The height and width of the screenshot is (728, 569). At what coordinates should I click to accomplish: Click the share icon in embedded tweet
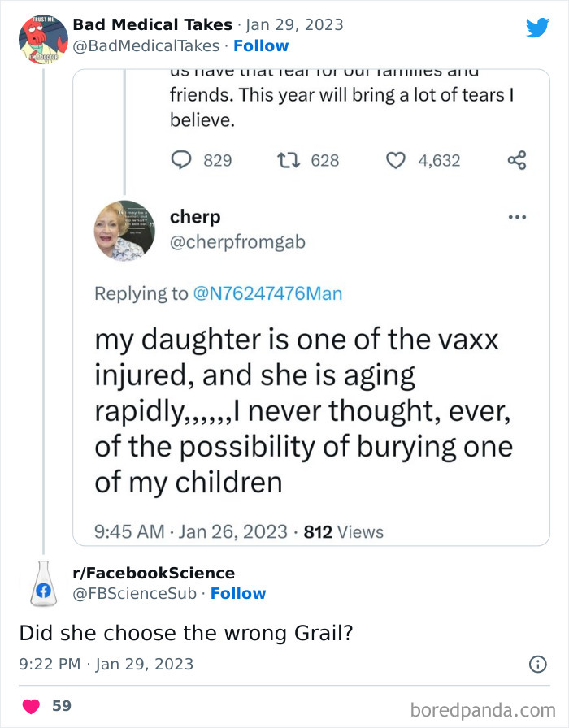point(517,160)
